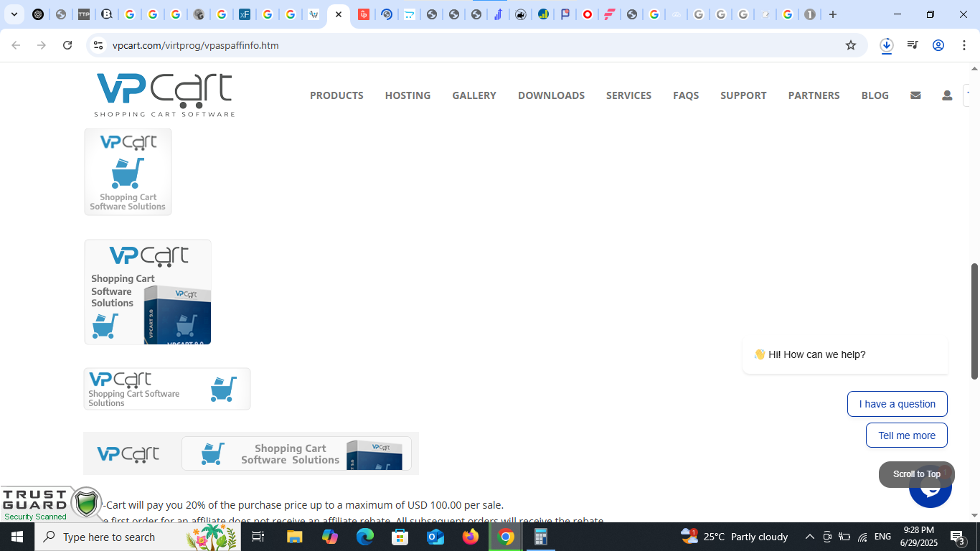Go forward with the forward arrow

tap(42, 45)
